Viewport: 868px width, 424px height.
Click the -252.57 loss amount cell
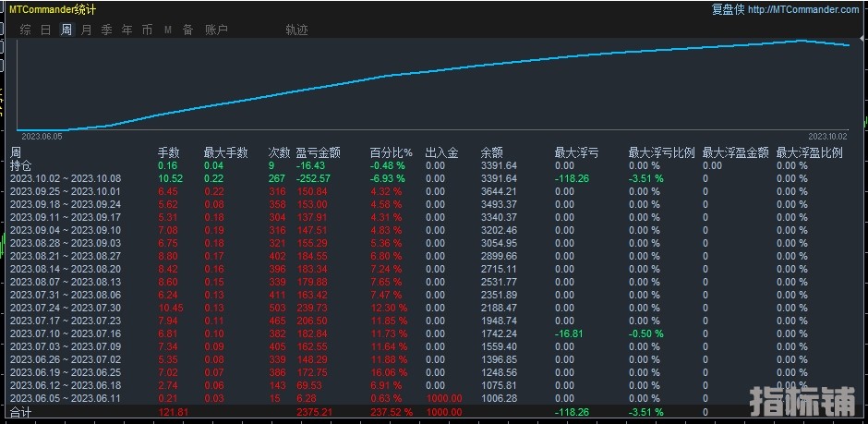pos(313,179)
